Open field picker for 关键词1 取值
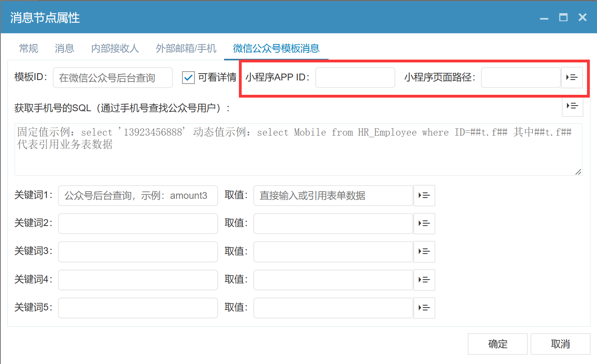This screenshot has height=364, width=597. 424,195
